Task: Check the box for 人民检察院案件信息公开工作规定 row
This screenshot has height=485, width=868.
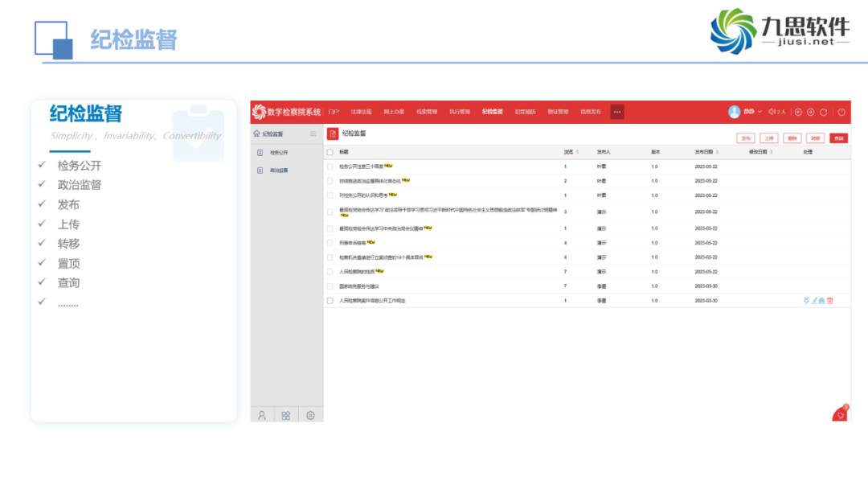Action: pyautogui.click(x=330, y=301)
